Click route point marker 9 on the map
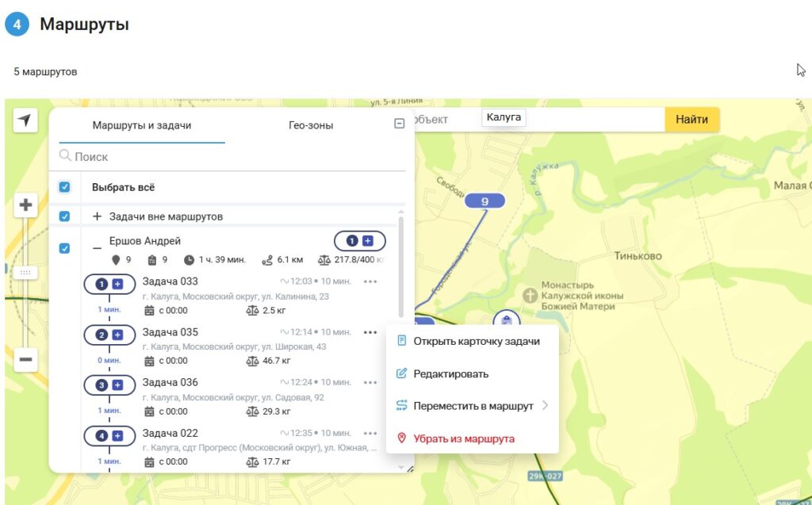The image size is (812, 505). [485, 201]
